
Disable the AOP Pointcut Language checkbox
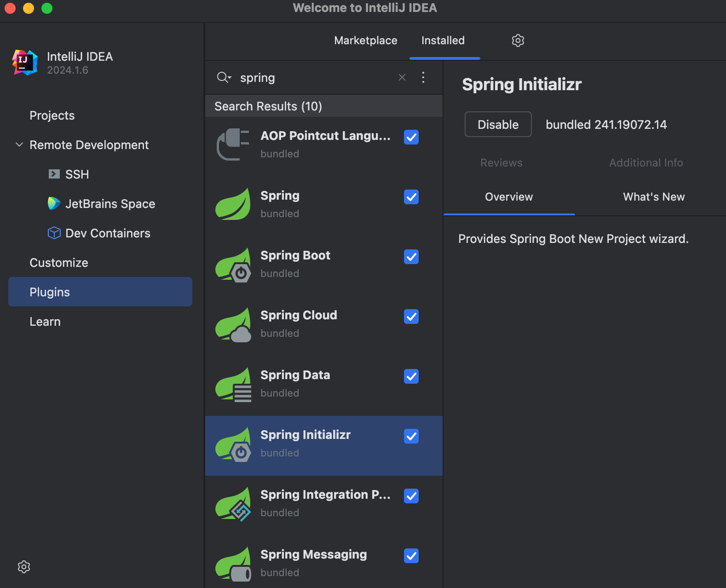[x=411, y=137]
